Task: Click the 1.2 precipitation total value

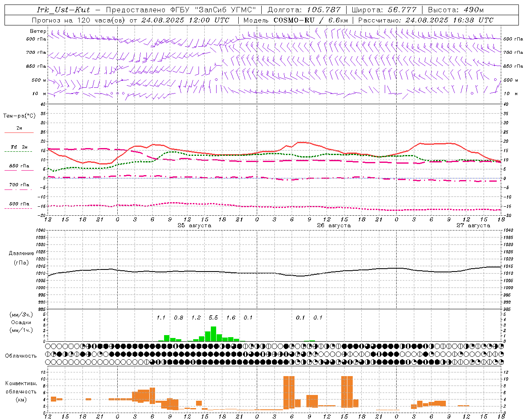Action: pos(196,318)
